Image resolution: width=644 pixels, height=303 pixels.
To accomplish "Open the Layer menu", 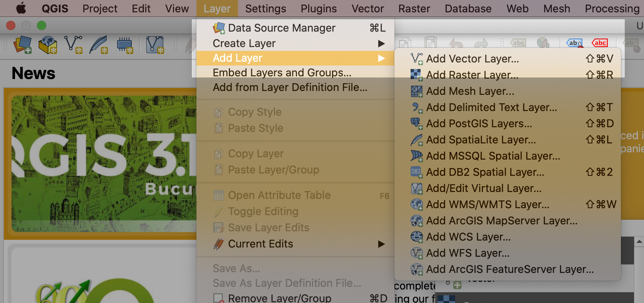I will coord(217,8).
